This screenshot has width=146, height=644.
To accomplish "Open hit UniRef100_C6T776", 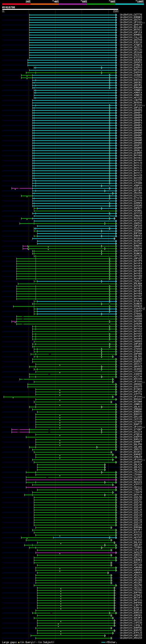I will click(x=131, y=15).
